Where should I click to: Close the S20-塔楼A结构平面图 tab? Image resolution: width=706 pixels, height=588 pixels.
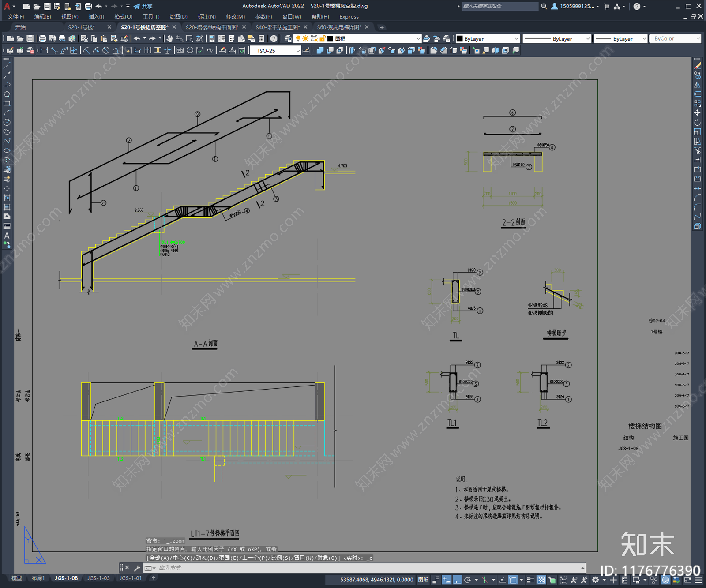point(244,27)
